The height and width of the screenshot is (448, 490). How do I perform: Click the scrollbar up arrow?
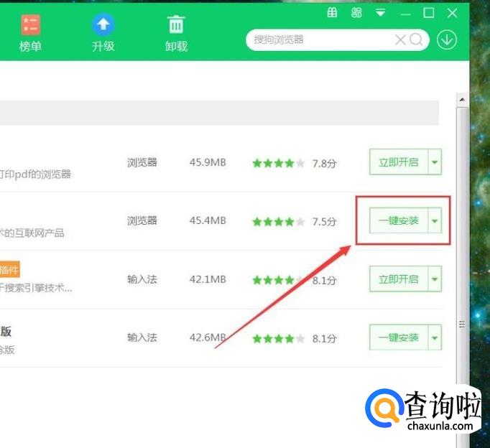click(x=462, y=100)
